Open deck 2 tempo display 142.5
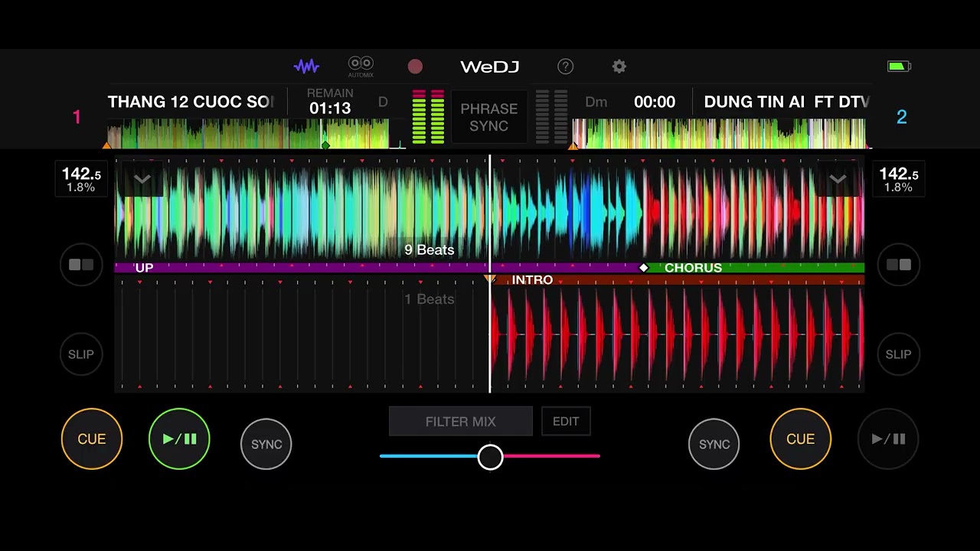This screenshot has width=980, height=551. 899,180
